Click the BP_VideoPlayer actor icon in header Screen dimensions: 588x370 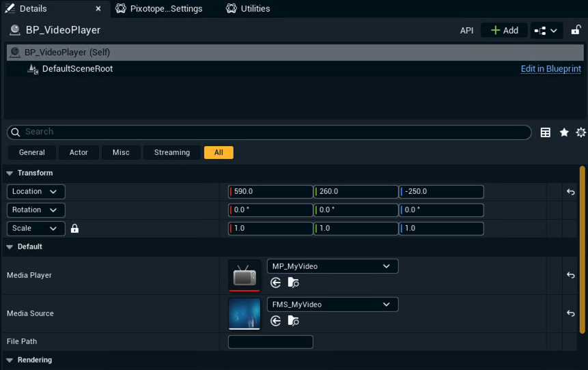coord(14,30)
